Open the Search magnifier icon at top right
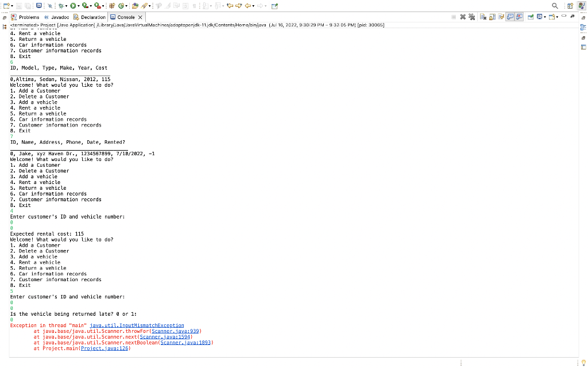This screenshot has width=588, height=368. tap(554, 5)
